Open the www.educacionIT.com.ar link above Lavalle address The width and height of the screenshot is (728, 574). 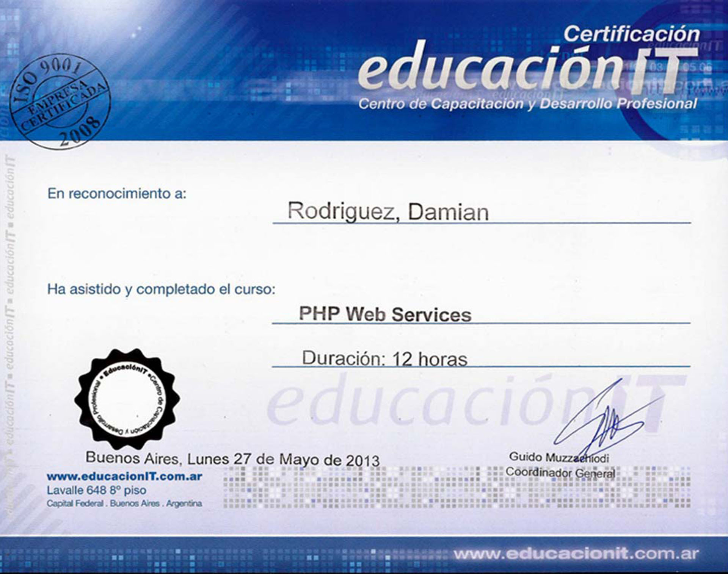124,476
